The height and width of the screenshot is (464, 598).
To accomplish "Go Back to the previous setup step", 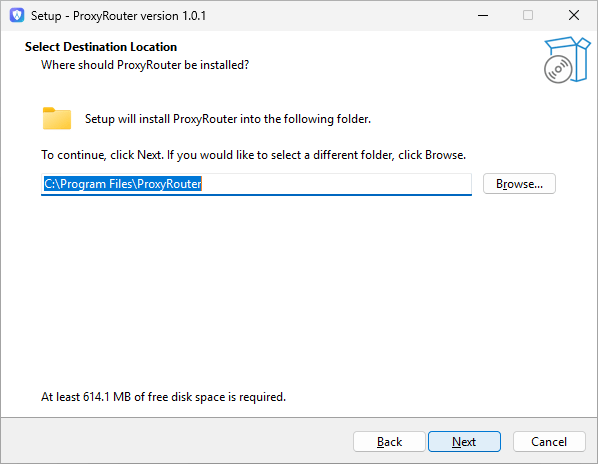I will coord(389,442).
